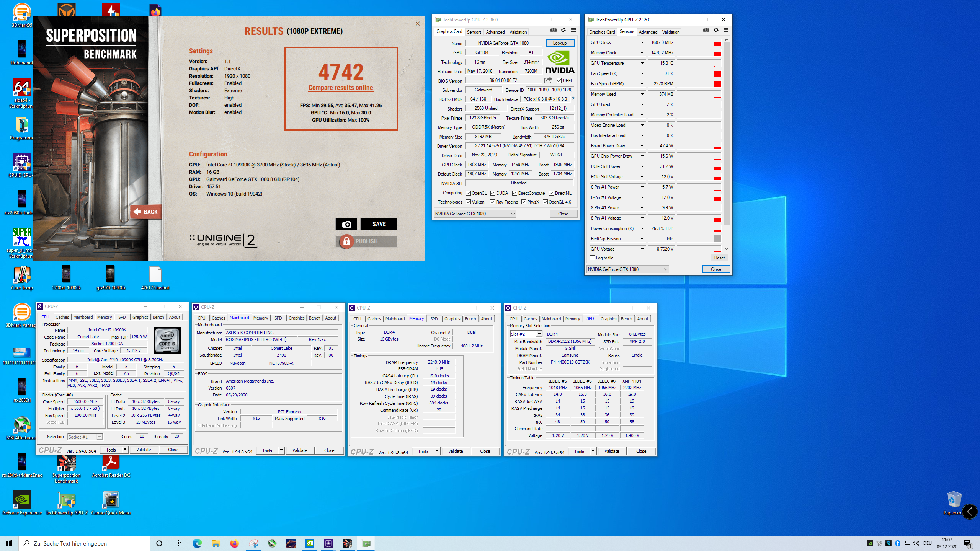Click the refresh icon in GPU-Z Sensors window
The width and height of the screenshot is (980, 551).
coord(716,30)
